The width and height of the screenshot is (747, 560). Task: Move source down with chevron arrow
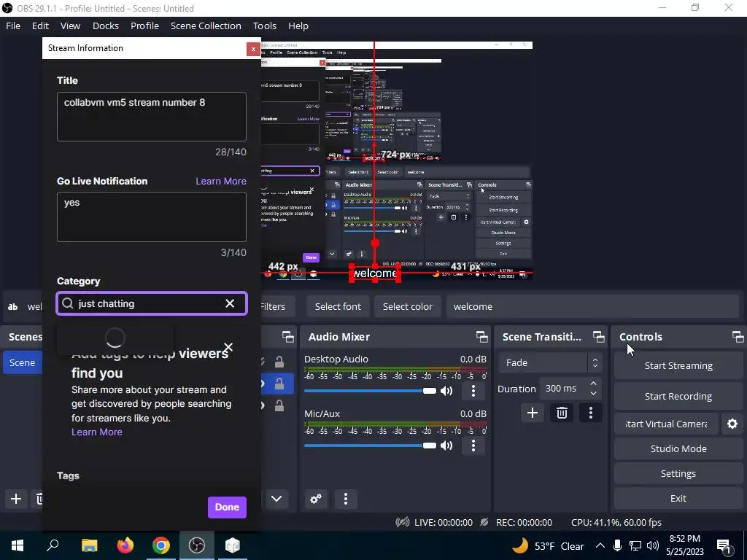(276, 499)
